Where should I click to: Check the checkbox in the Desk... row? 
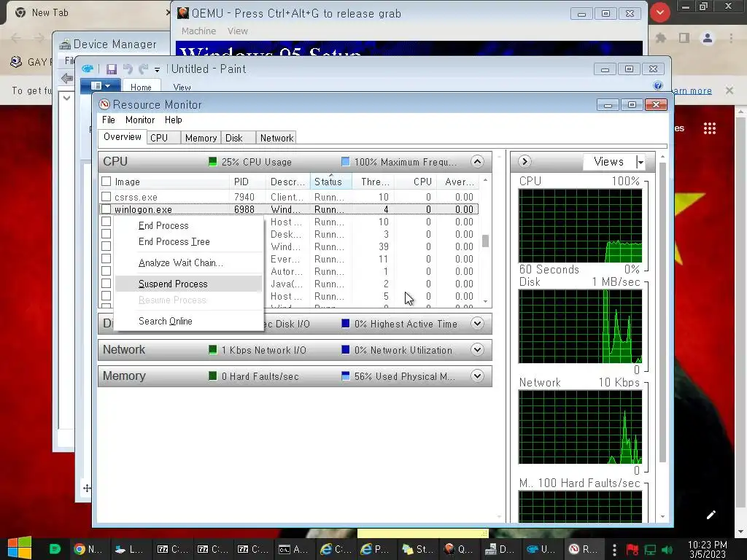pyautogui.click(x=107, y=234)
